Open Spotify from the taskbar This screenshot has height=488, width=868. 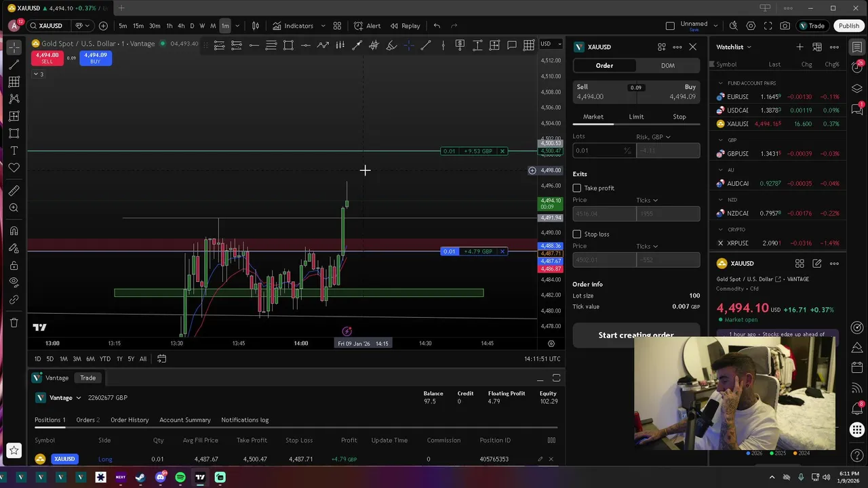(x=180, y=477)
